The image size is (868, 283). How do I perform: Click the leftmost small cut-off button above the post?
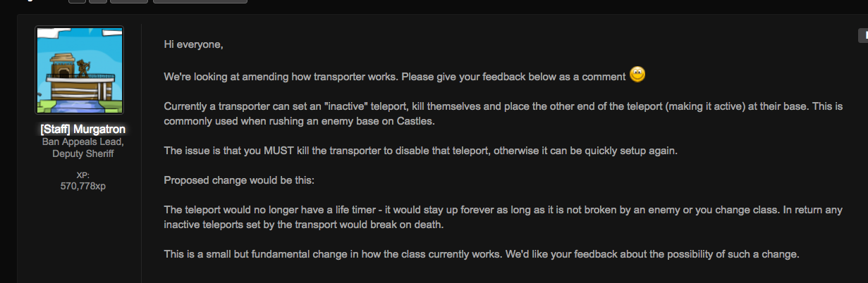(77, 1)
